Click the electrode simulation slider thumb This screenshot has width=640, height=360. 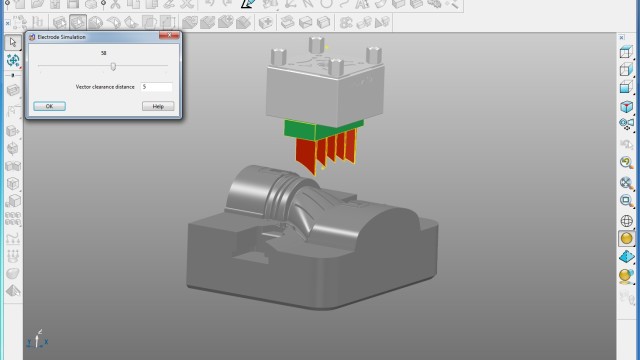point(113,66)
